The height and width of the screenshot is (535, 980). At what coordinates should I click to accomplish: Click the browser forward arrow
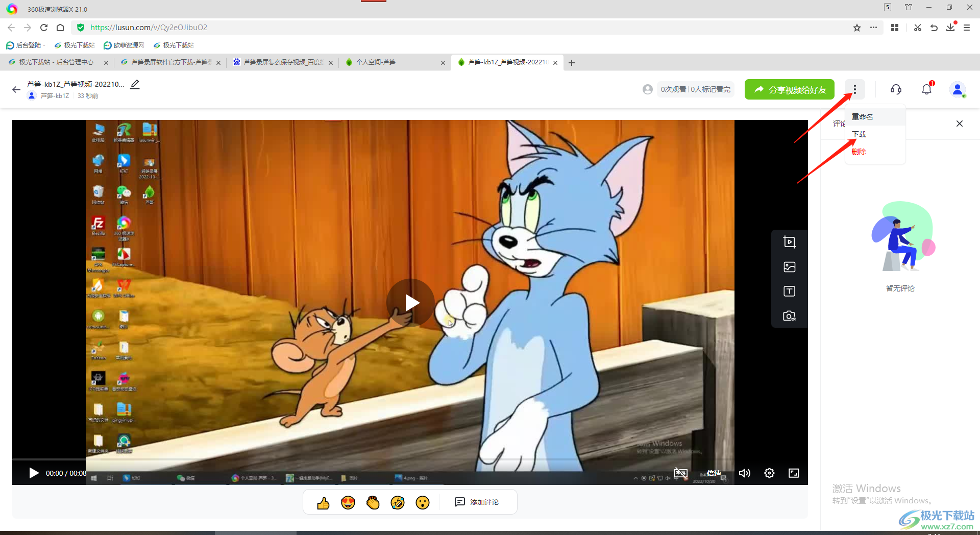(28, 28)
